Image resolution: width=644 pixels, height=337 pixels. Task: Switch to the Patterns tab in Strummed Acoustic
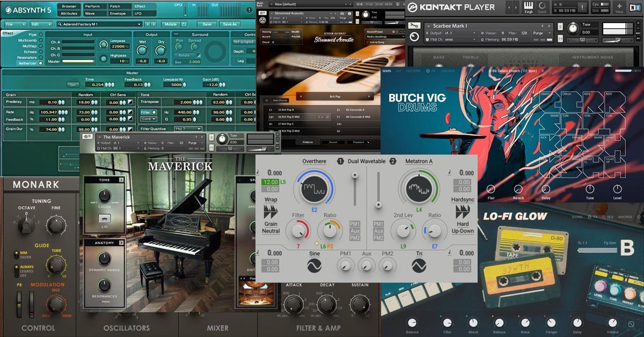click(x=308, y=142)
